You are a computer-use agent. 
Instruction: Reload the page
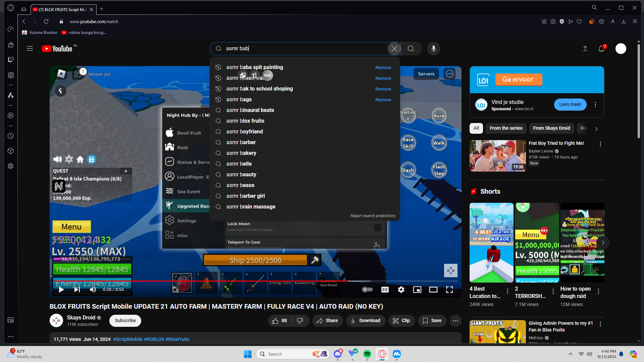pyautogui.click(x=46, y=21)
